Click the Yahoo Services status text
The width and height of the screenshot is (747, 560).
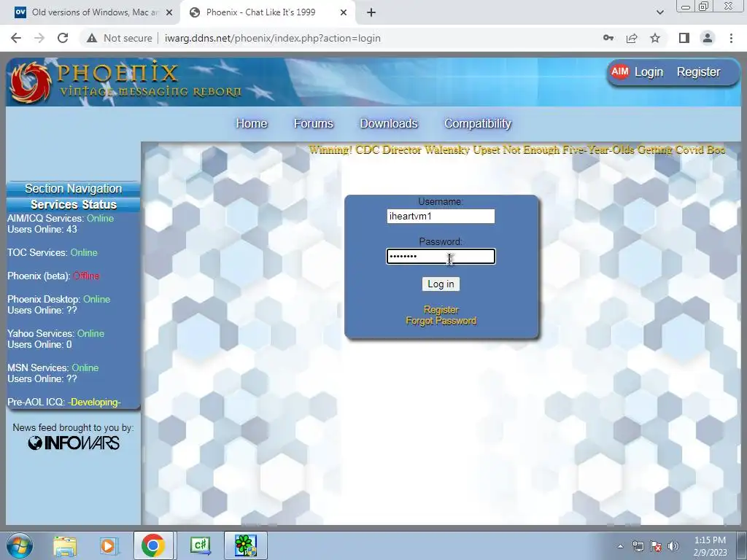pos(55,333)
